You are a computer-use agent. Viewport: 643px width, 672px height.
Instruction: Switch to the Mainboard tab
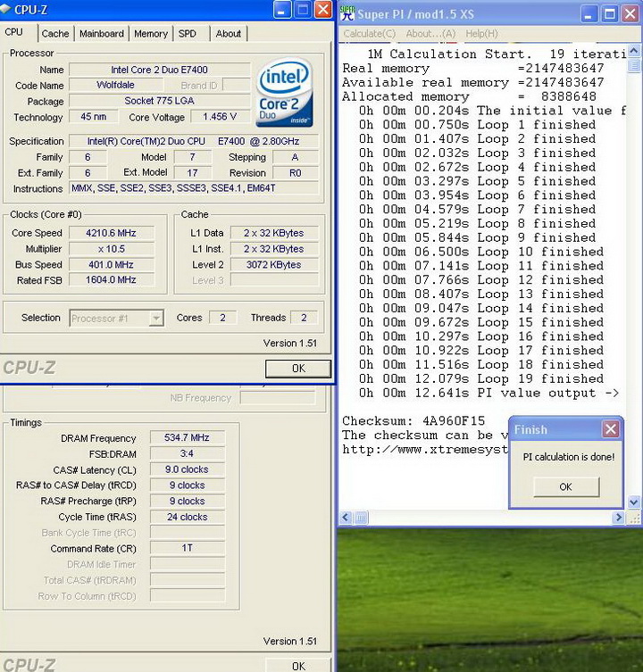pos(102,33)
